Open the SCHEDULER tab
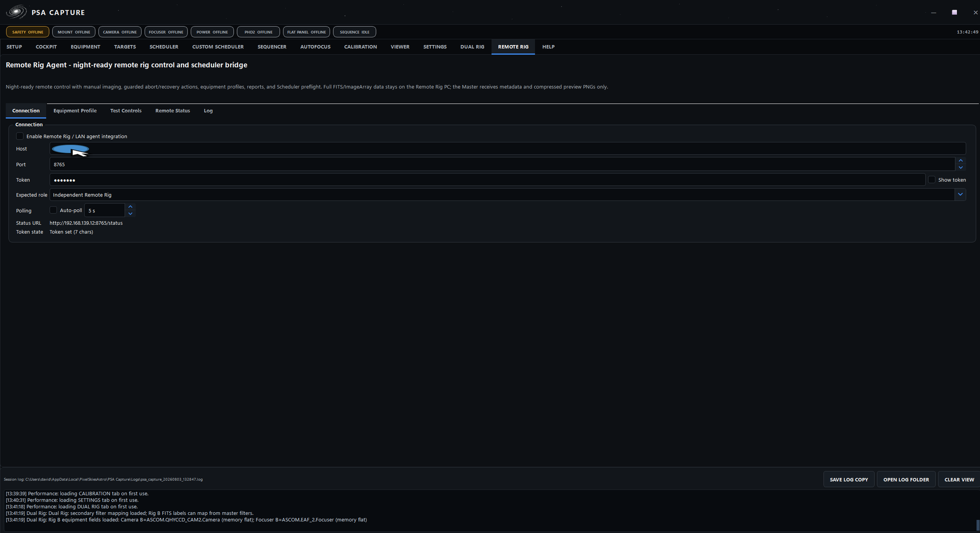 click(164, 47)
